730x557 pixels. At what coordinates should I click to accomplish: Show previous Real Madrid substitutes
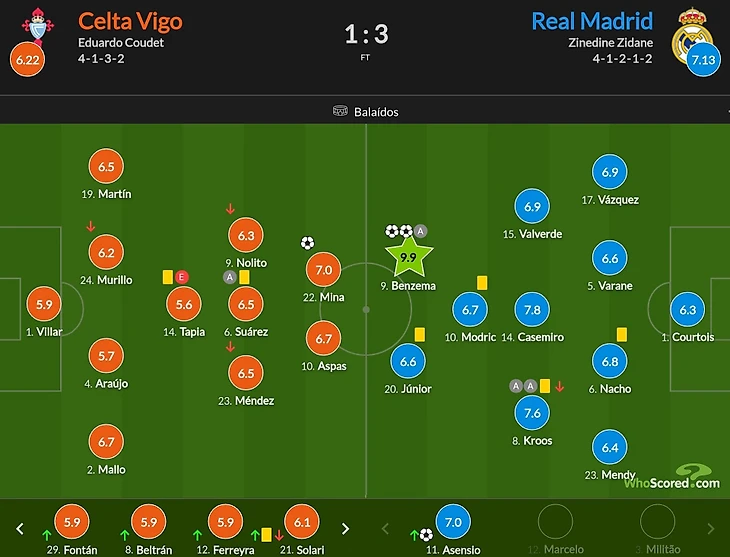(385, 529)
